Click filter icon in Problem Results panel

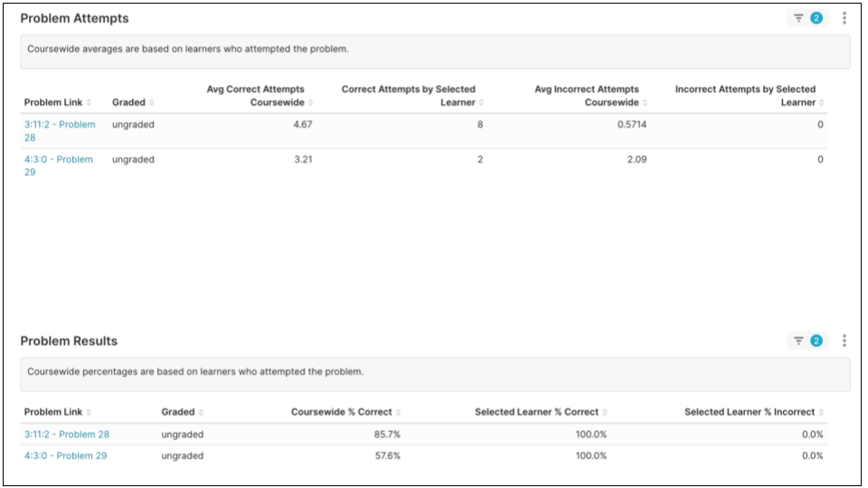(799, 341)
